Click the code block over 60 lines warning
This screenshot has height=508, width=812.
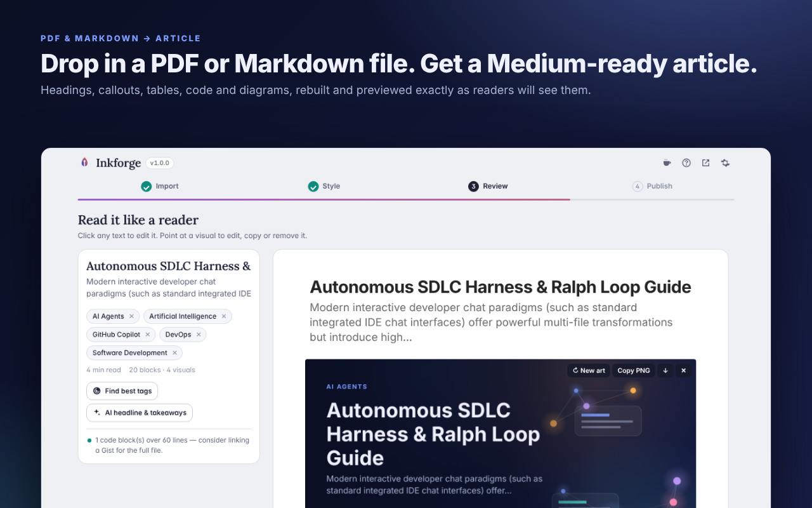point(169,445)
